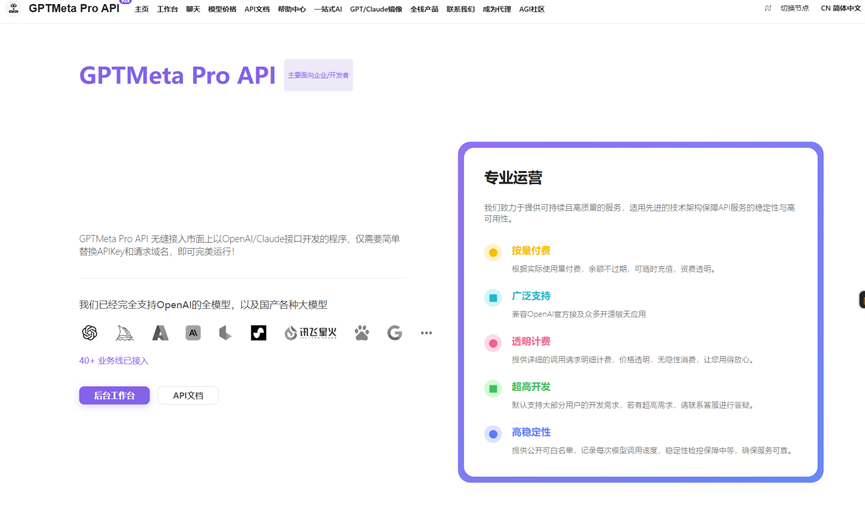Click the 按量付费 heading text

tap(531, 250)
